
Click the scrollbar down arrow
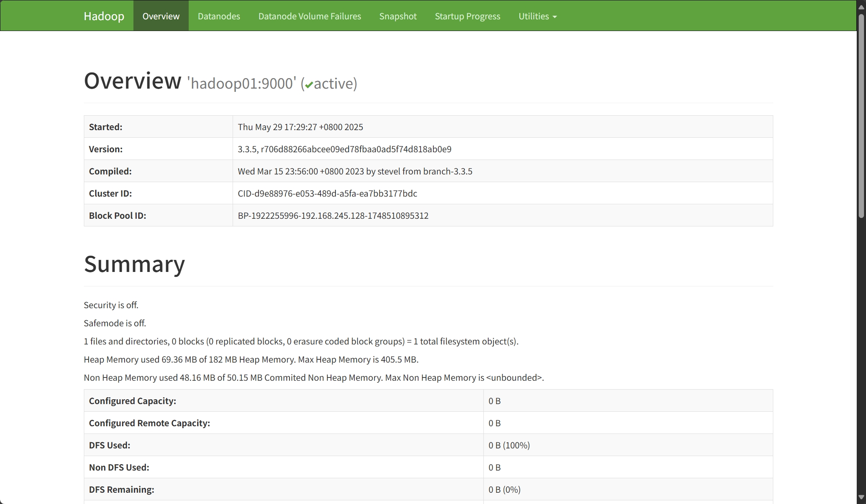tap(861, 497)
